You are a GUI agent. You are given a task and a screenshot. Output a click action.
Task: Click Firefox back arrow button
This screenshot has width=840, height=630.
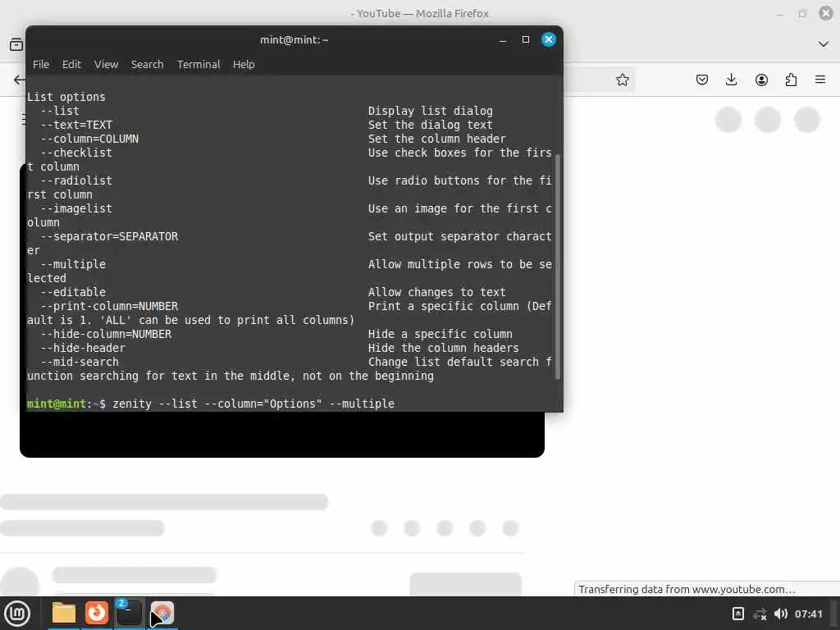(19, 80)
